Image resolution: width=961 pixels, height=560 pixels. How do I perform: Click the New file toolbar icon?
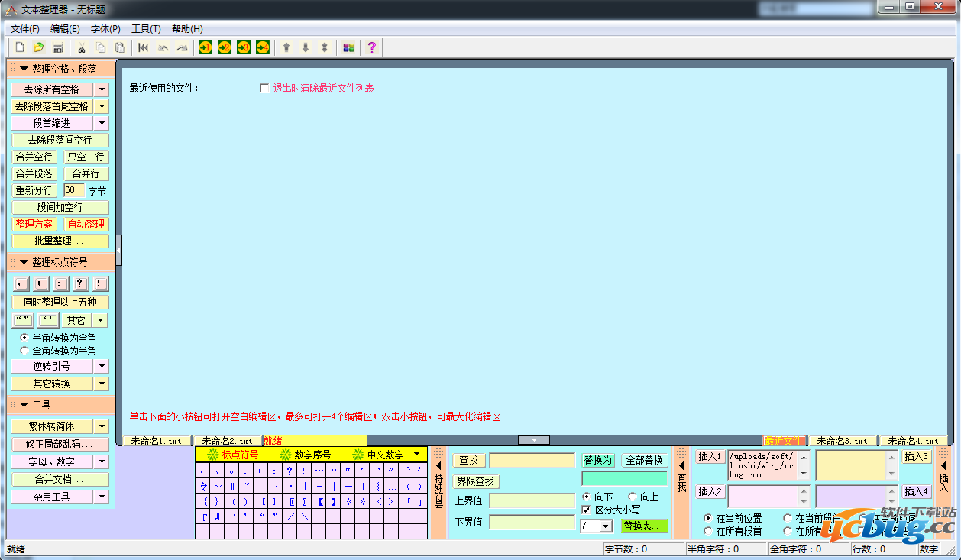click(20, 47)
